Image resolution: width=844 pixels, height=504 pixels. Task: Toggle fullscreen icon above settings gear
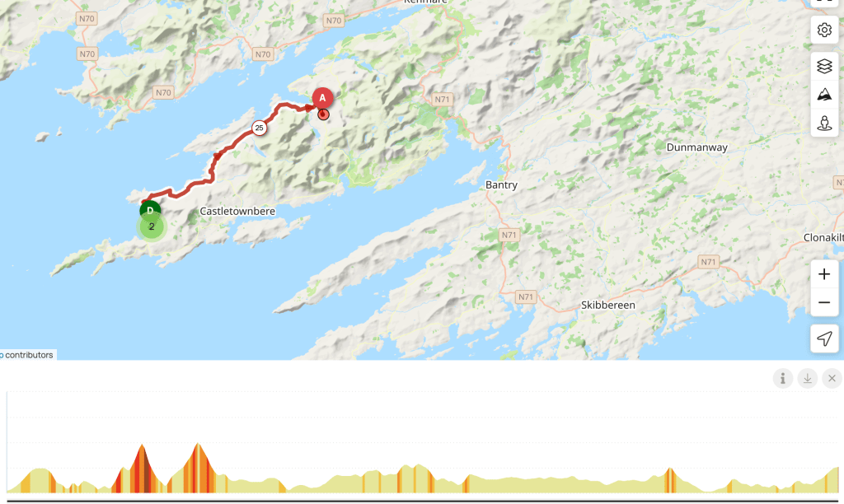point(824,2)
